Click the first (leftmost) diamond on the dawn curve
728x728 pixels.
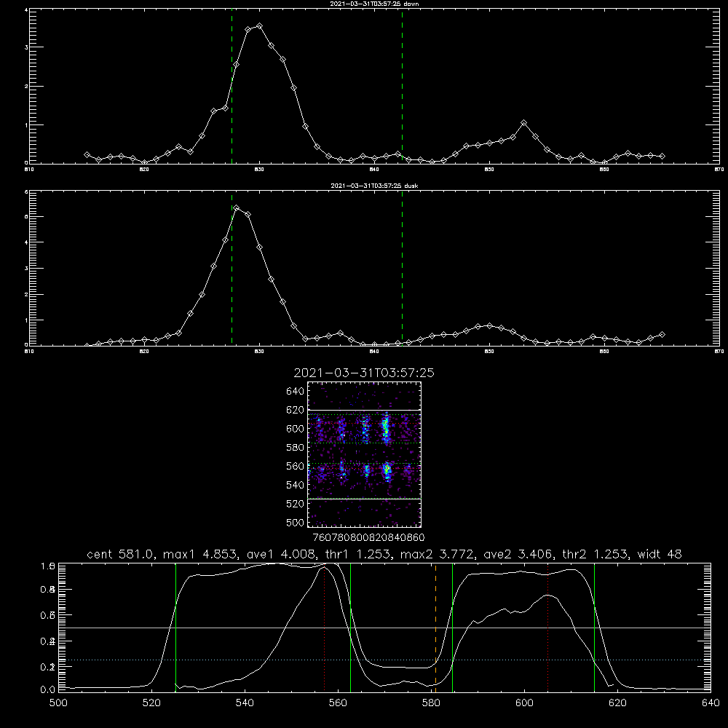pyautogui.click(x=87, y=154)
